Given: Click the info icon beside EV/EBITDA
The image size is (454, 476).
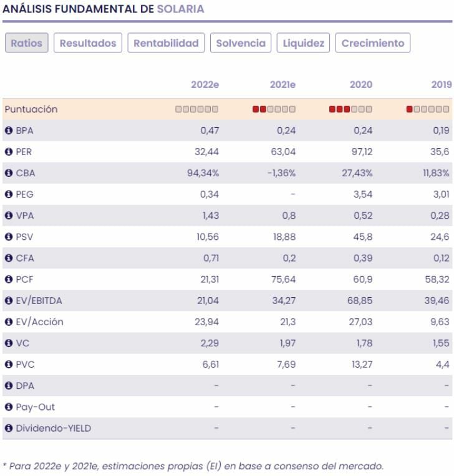Looking at the screenshot, I should 9,301.
